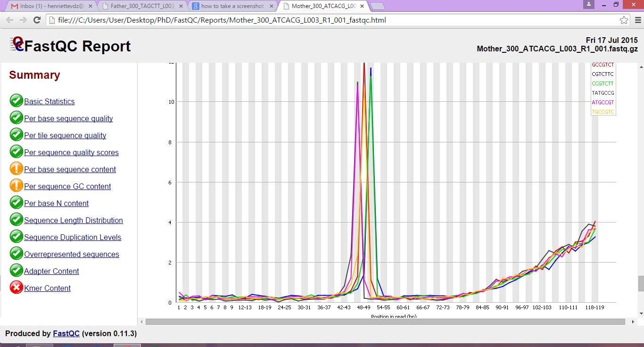Click the green CCGTCTT legend entry

pos(603,83)
